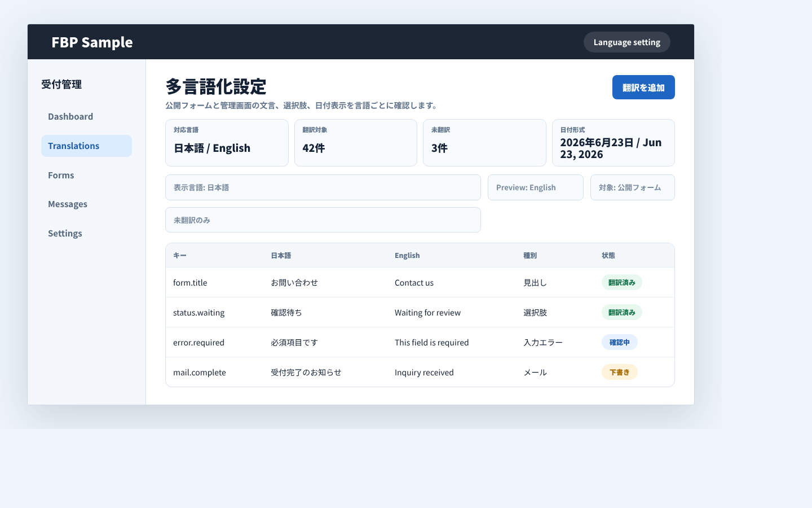812x508 pixels.
Task: Select the mail.complete key cell
Action: pyautogui.click(x=200, y=373)
